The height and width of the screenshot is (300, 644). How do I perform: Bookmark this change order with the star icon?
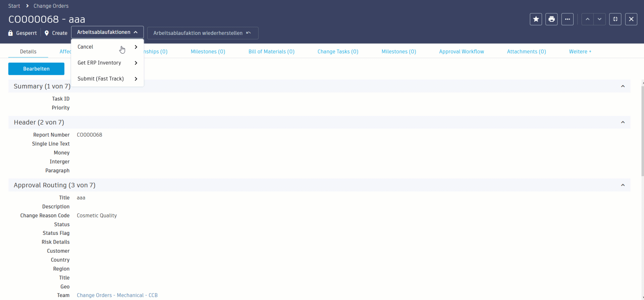536,19
